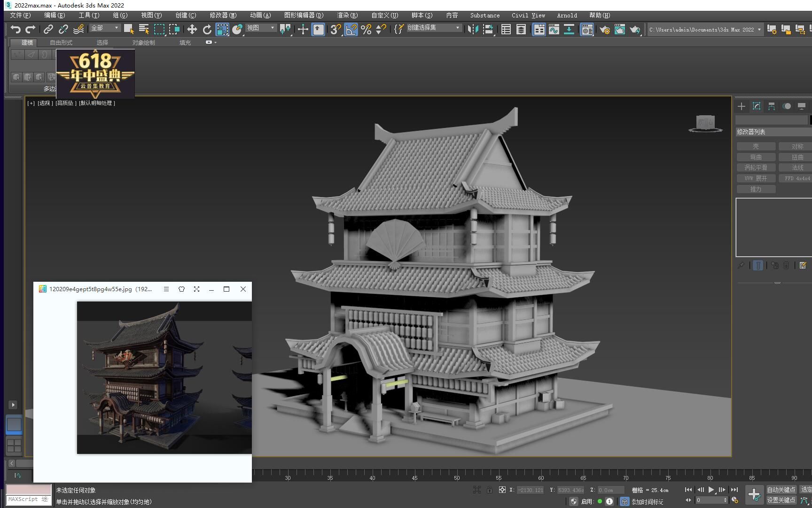812x508 pixels.
Task: Toggle the time tag lock icon
Action: pyautogui.click(x=490, y=490)
